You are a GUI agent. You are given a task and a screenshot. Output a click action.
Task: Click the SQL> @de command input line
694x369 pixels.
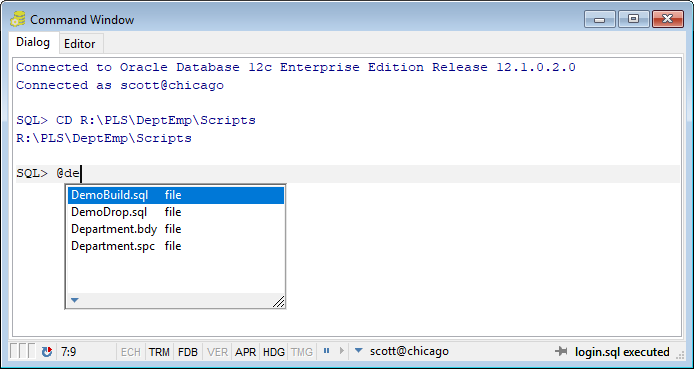coord(347,173)
